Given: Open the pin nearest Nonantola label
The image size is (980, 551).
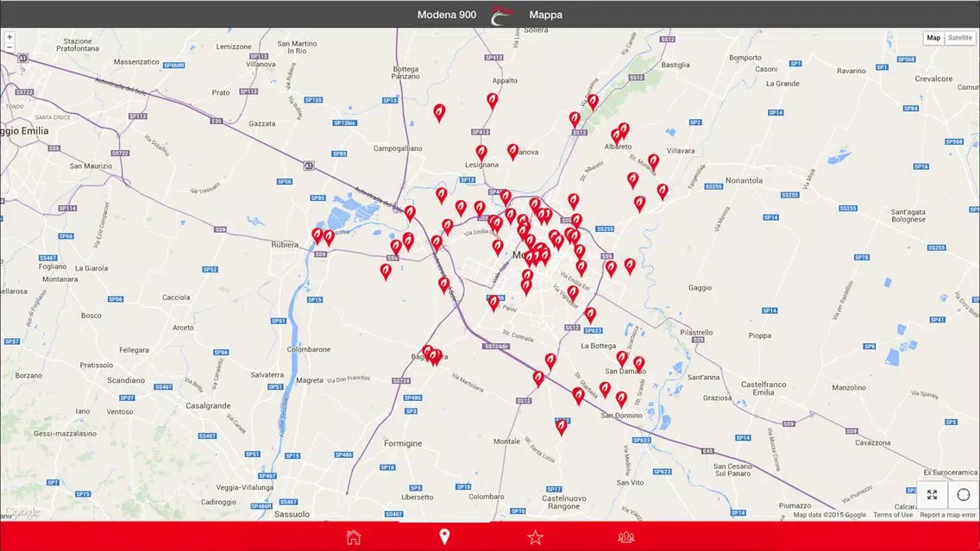Looking at the screenshot, I should click(x=663, y=191).
